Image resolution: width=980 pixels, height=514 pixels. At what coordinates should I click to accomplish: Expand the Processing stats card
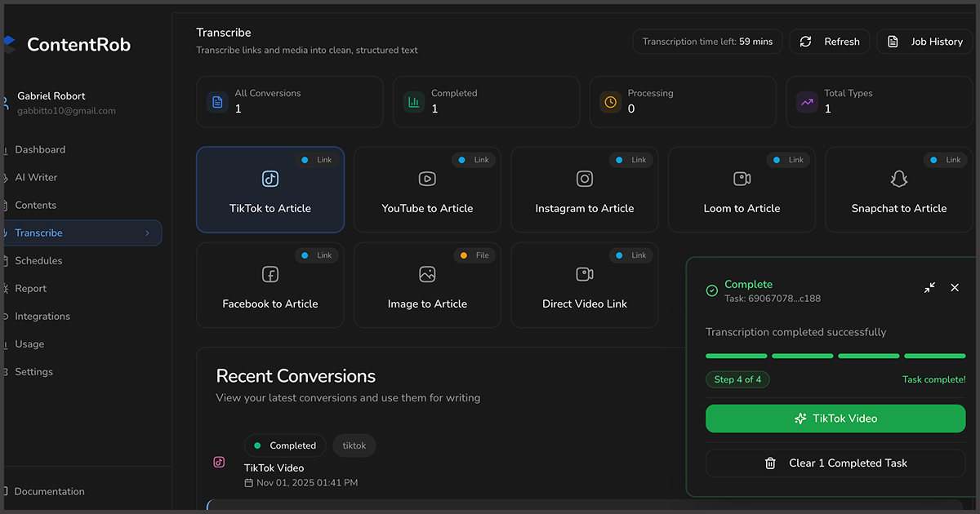point(683,101)
